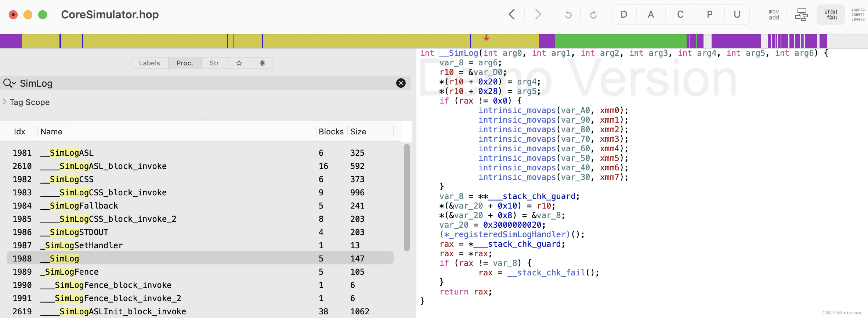Click the procedure list scrollbar

coord(406,198)
